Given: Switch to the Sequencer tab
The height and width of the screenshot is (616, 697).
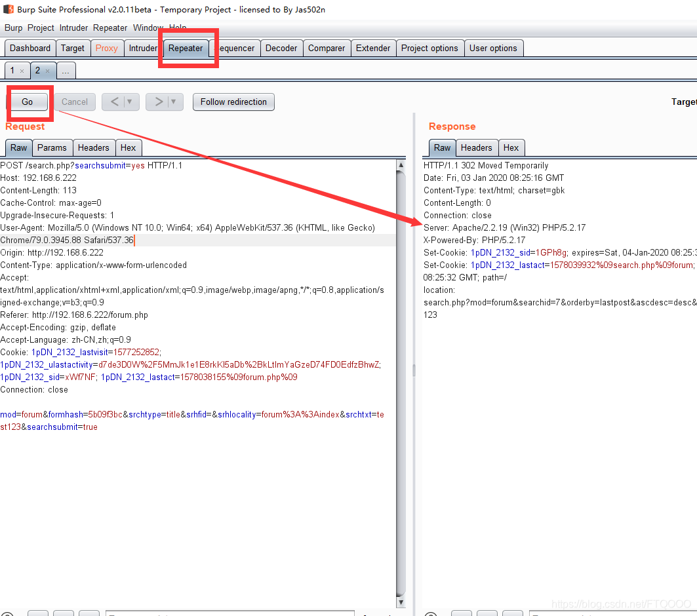Looking at the screenshot, I should [x=235, y=48].
